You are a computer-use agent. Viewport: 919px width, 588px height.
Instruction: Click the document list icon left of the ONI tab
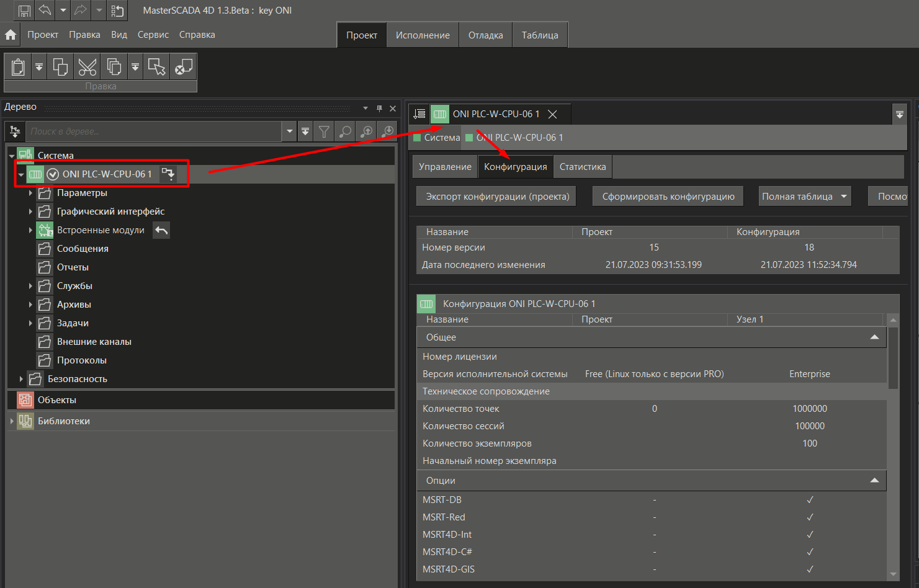click(x=419, y=114)
